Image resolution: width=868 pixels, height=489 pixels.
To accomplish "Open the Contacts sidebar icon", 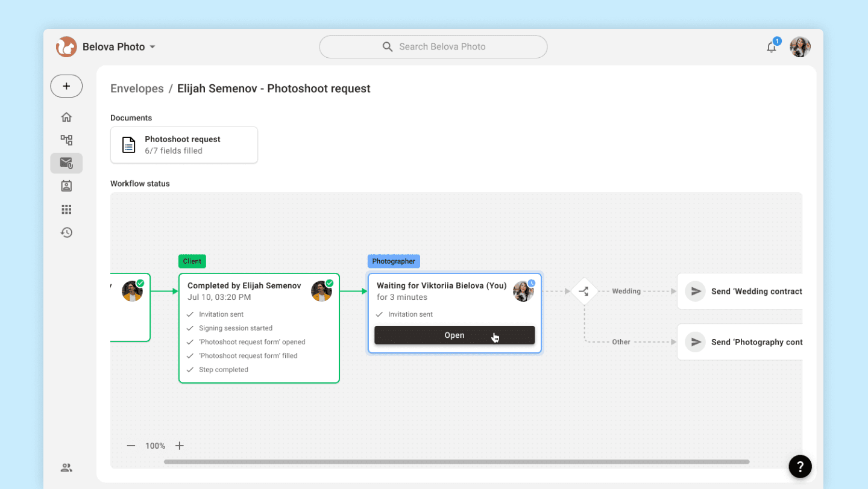I will click(66, 186).
